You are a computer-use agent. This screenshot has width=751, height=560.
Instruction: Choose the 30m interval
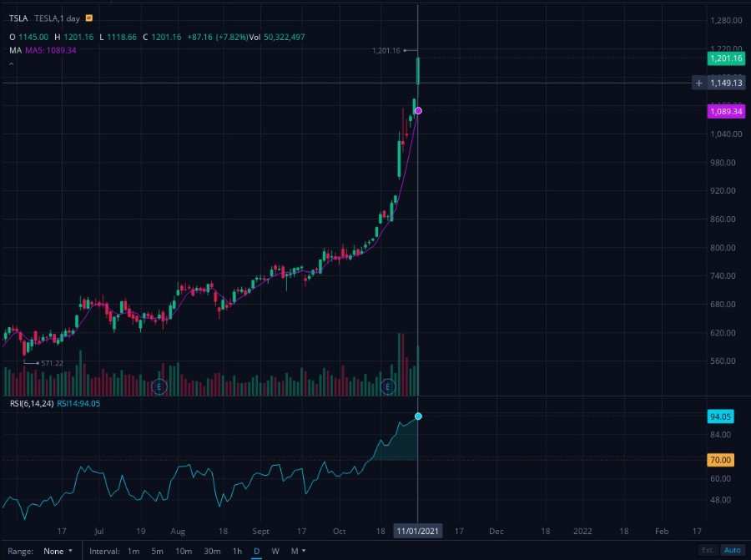click(x=212, y=551)
